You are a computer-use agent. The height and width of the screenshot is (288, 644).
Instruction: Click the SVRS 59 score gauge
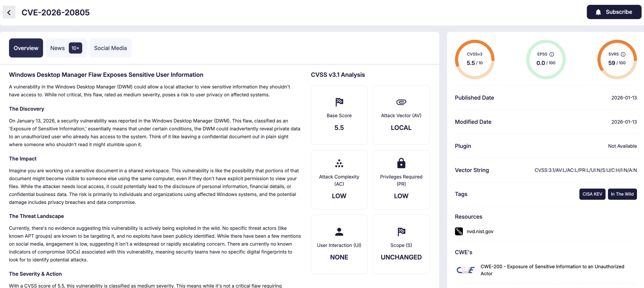tap(617, 59)
